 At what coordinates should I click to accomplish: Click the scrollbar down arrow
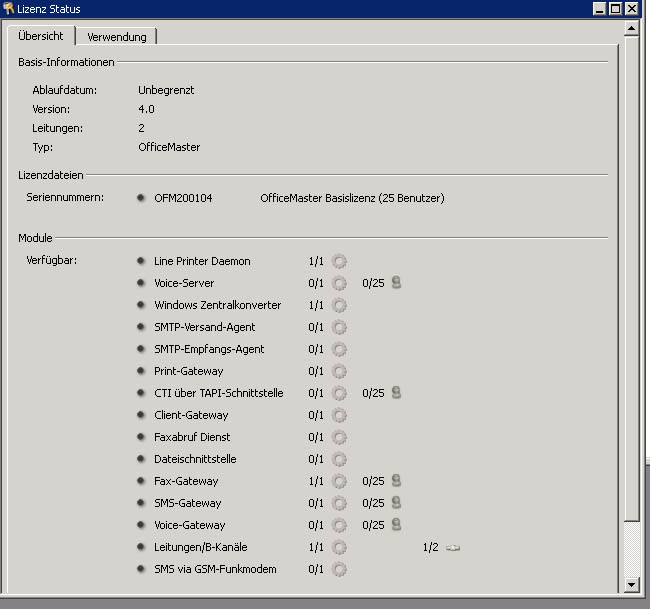pyautogui.click(x=631, y=584)
